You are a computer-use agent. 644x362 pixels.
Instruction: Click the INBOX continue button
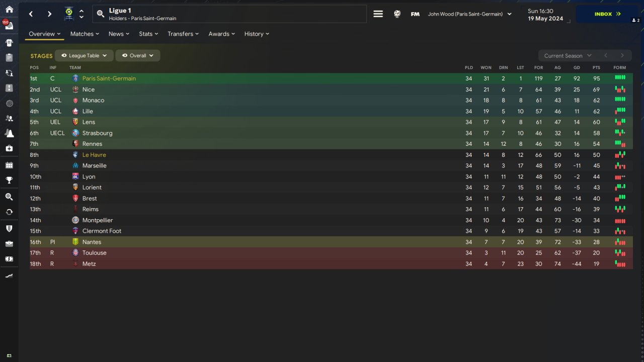pyautogui.click(x=607, y=14)
